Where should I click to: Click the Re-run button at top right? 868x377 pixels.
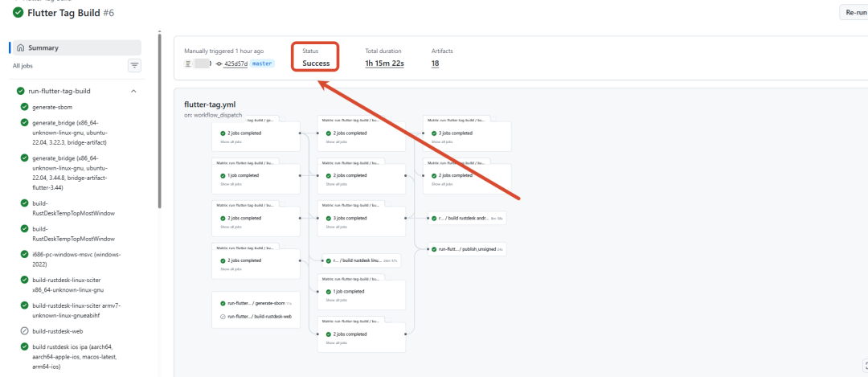[854, 12]
